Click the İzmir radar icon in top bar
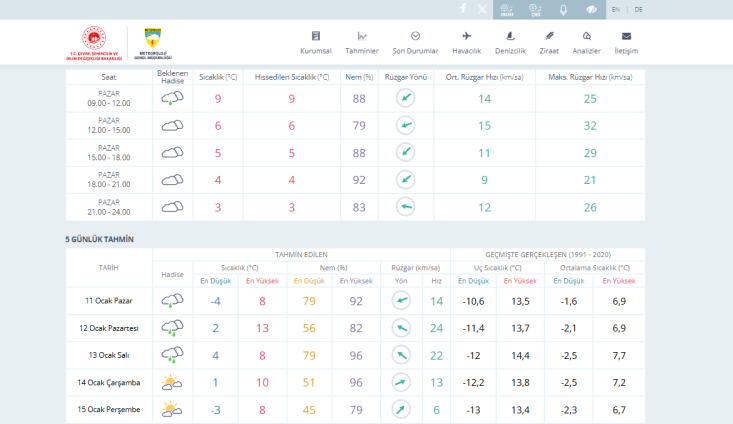This screenshot has height=424, width=733. pos(535,9)
